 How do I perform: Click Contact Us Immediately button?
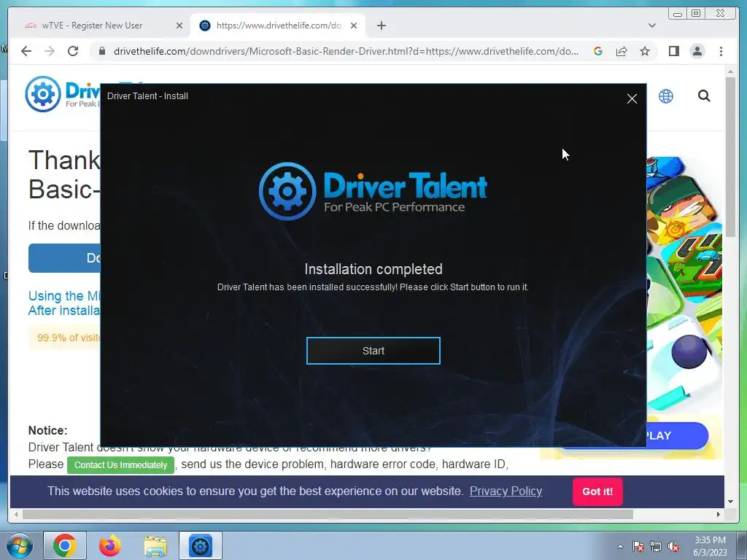(x=120, y=464)
